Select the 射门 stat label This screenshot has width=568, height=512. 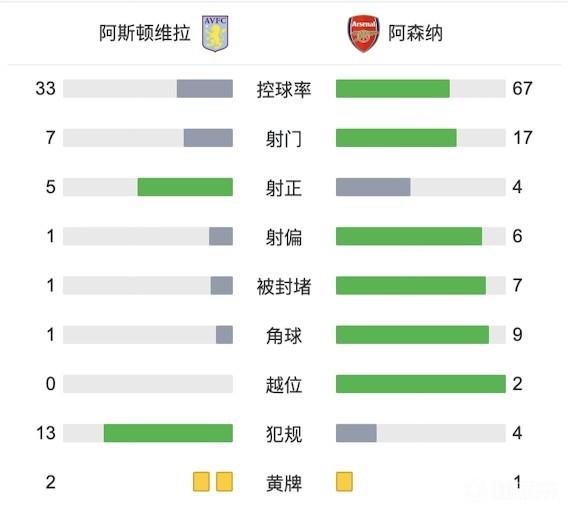(284, 139)
